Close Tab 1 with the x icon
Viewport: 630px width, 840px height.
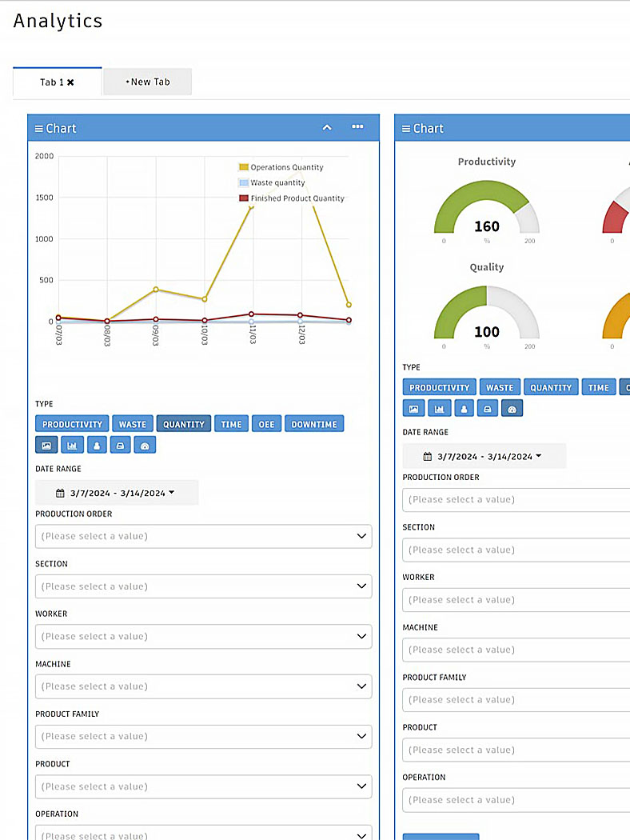pos(70,82)
